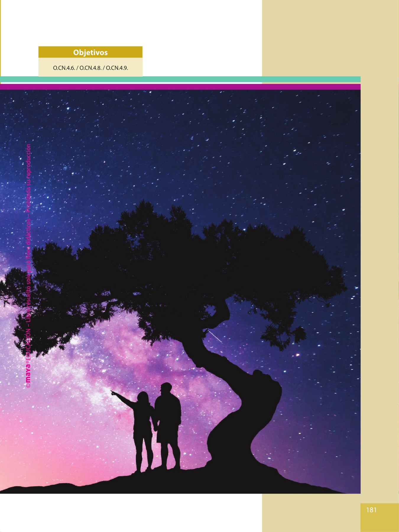Click the Objetivos header banner

[x=90, y=52]
